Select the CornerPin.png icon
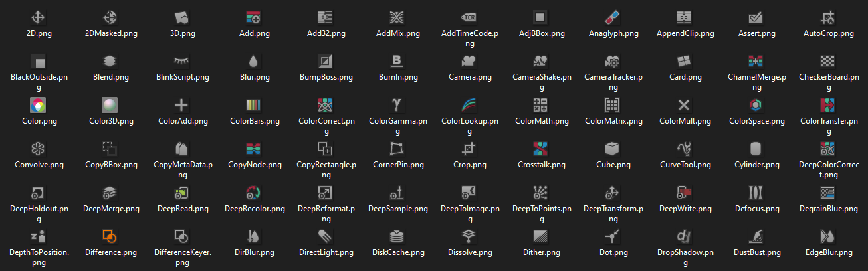Viewport: 868px width, 271px height. point(397,149)
